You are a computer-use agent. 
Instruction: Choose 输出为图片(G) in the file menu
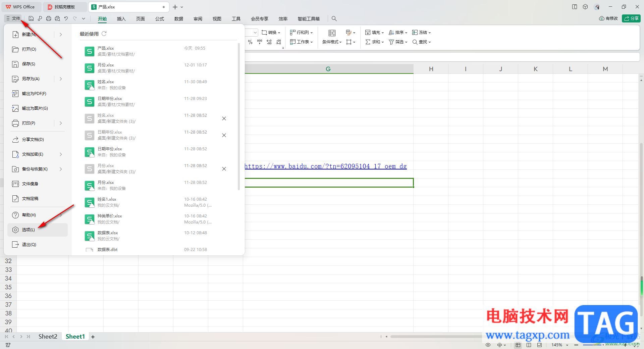[38, 108]
